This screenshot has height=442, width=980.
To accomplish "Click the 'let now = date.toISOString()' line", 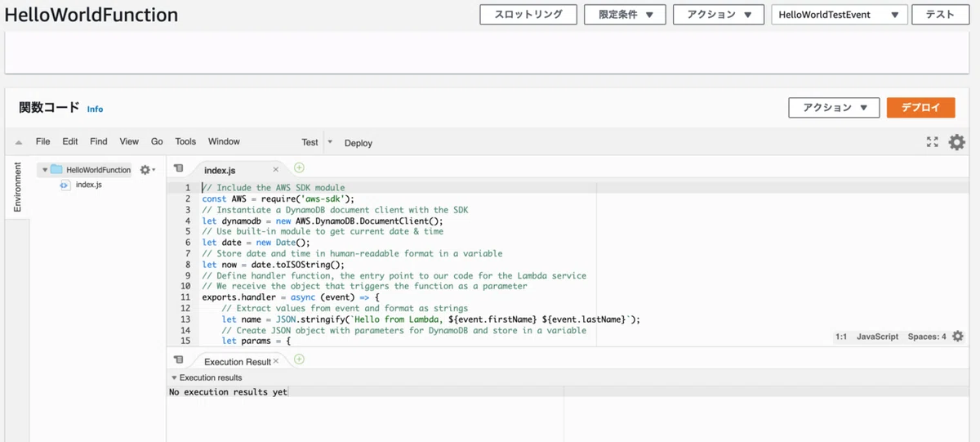I will (x=274, y=265).
